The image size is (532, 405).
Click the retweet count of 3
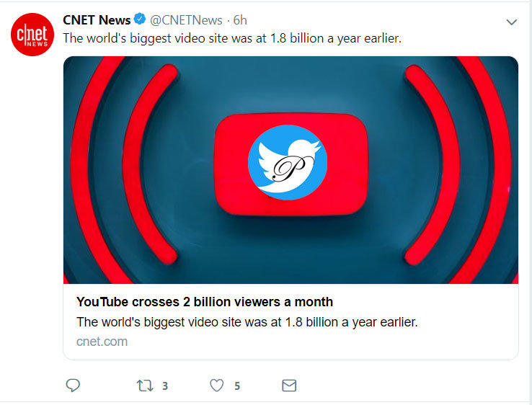point(165,386)
